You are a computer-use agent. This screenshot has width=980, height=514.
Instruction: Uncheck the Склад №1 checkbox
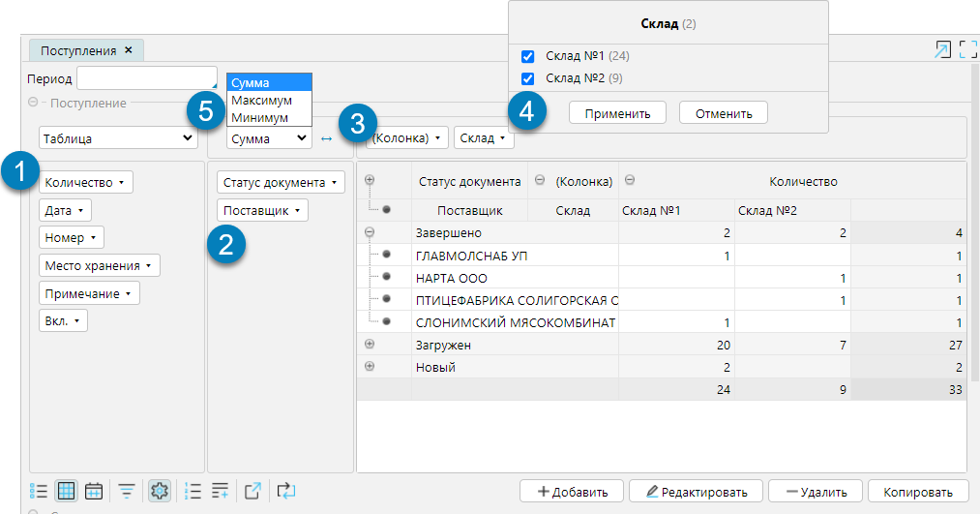point(528,56)
